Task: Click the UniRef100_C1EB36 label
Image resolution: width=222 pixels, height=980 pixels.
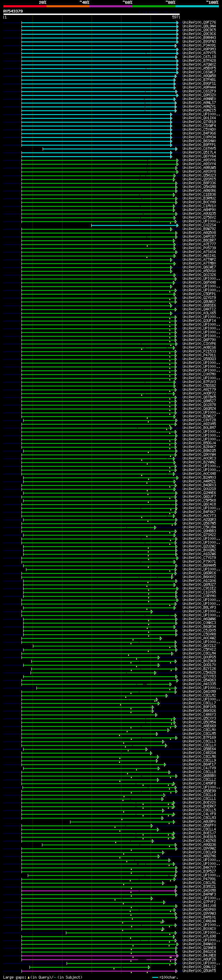Action: [x=199, y=194]
